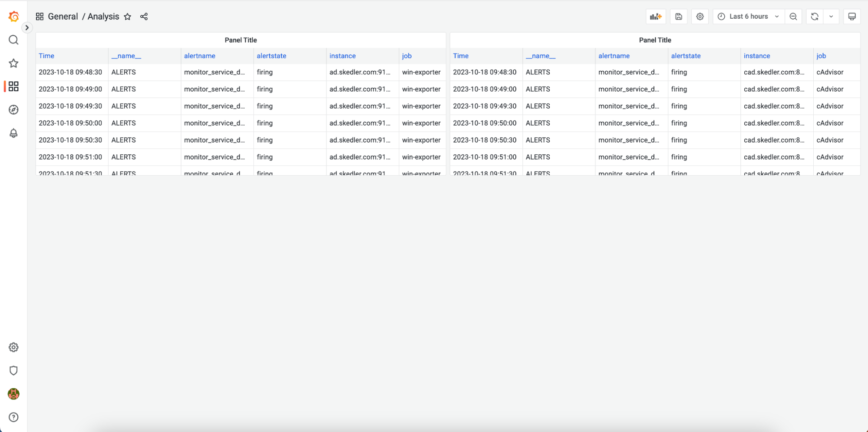Viewport: 868px width, 432px height.
Task: Open the Search in sidebar
Action: click(13, 40)
